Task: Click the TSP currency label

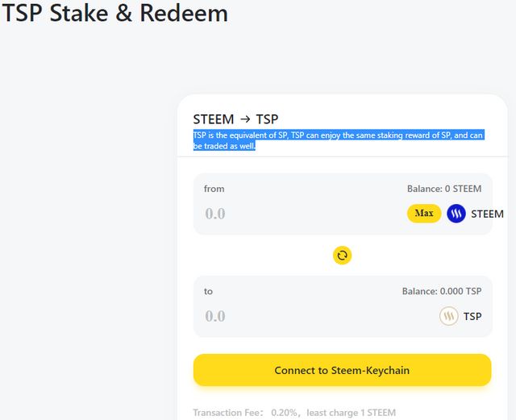Action: pyautogui.click(x=472, y=316)
